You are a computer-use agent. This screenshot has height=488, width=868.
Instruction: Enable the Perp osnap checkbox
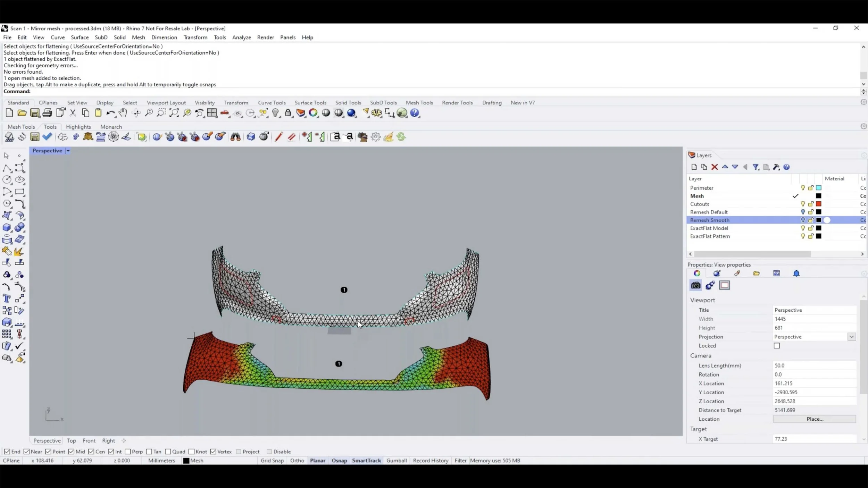[128, 452]
